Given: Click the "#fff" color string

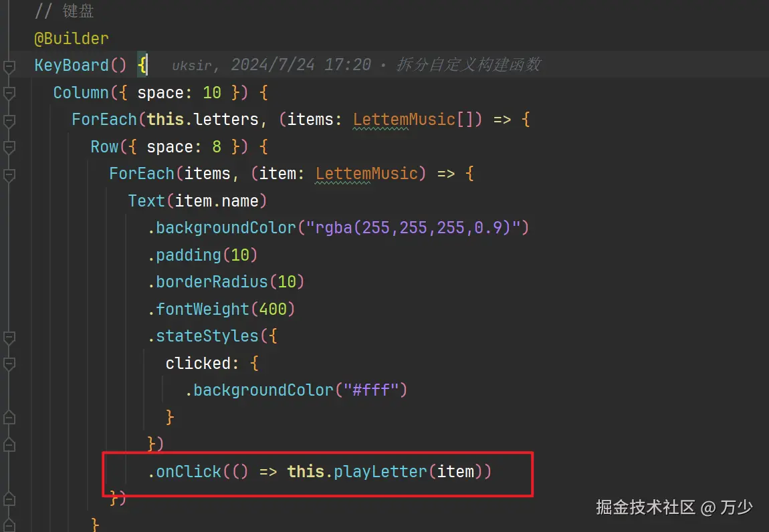Looking at the screenshot, I should coord(370,390).
